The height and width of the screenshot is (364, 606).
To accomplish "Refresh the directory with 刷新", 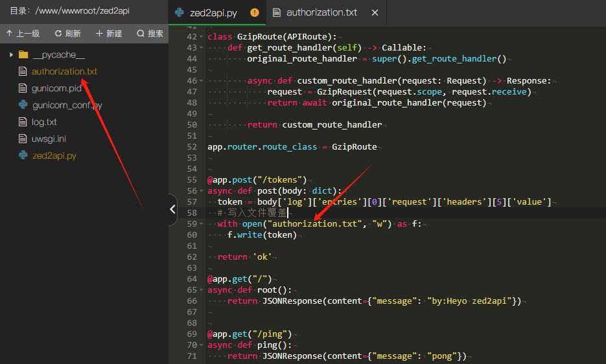I will tap(67, 34).
